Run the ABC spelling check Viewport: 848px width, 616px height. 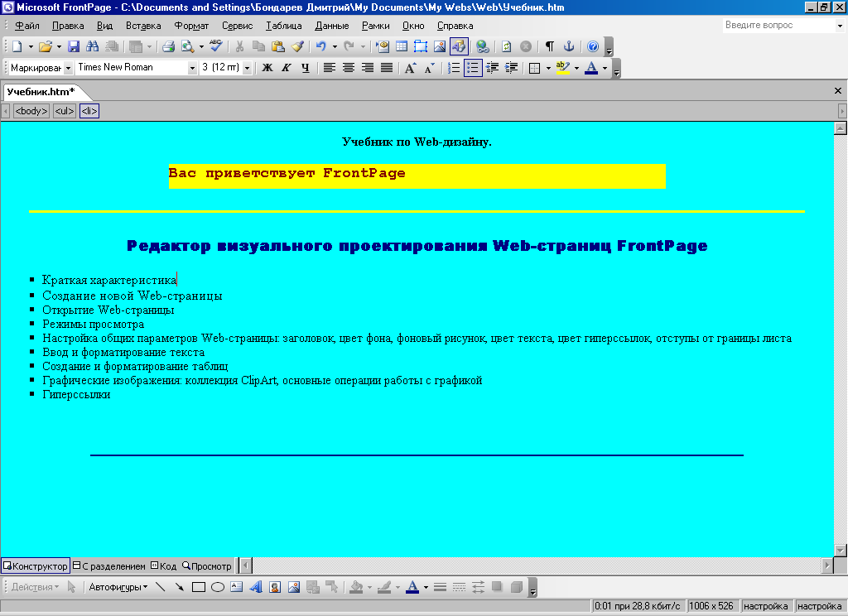point(216,46)
